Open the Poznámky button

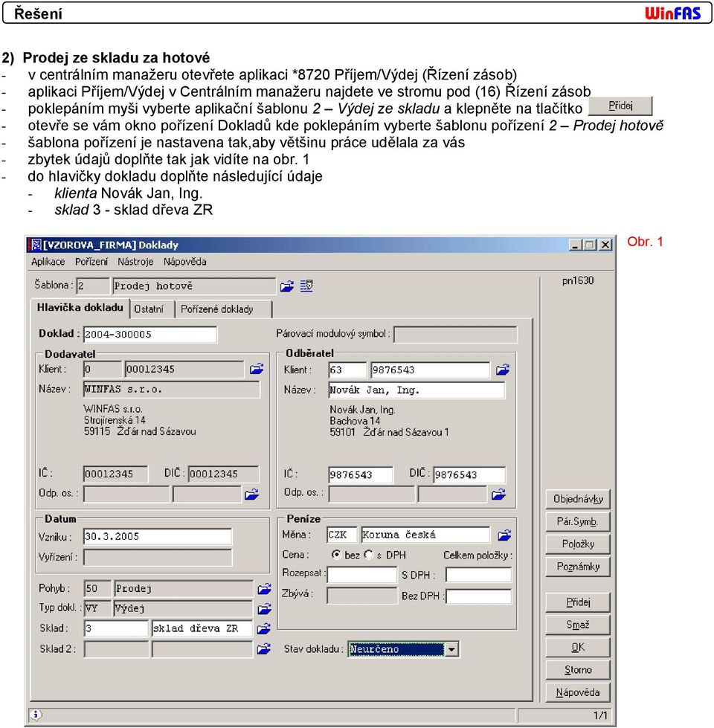(x=578, y=567)
